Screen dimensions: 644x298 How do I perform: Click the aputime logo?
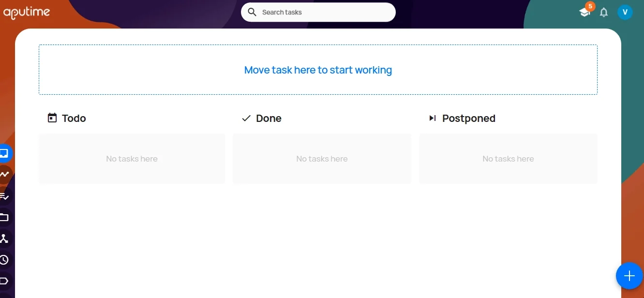pos(27,12)
